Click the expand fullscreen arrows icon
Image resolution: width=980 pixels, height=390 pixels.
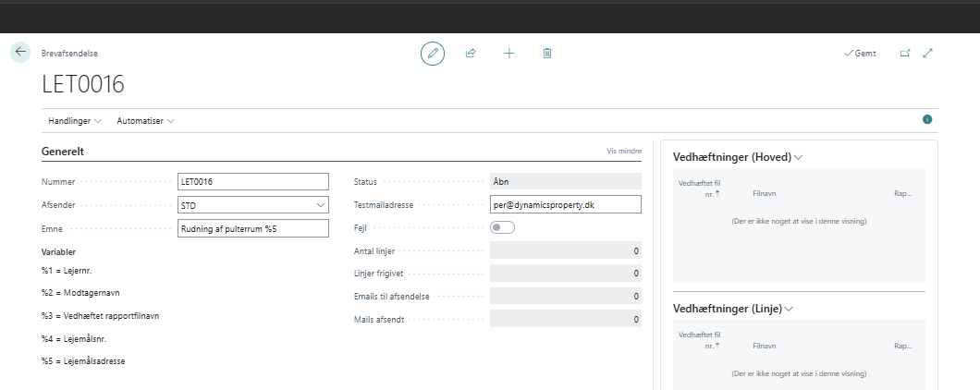pyautogui.click(x=927, y=54)
